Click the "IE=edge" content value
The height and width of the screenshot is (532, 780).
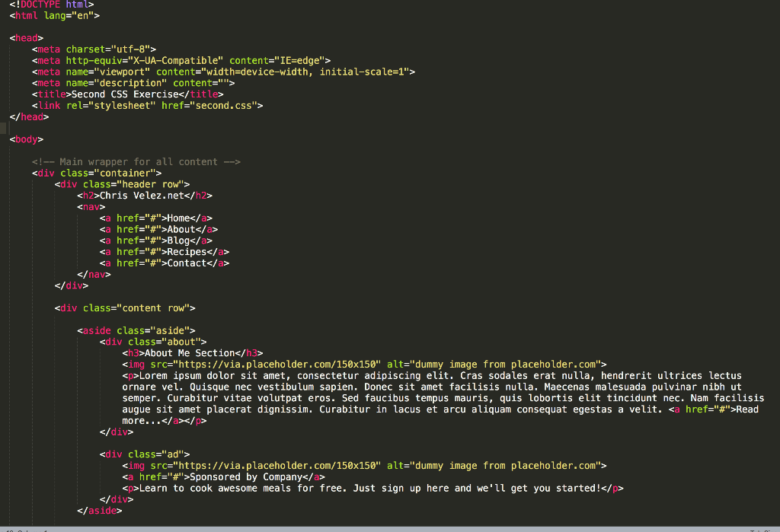299,61
